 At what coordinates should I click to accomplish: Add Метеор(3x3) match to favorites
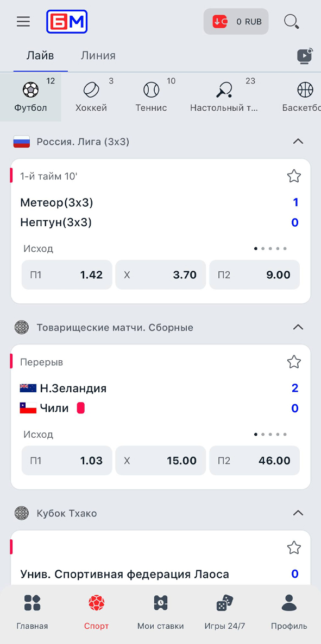(x=294, y=176)
